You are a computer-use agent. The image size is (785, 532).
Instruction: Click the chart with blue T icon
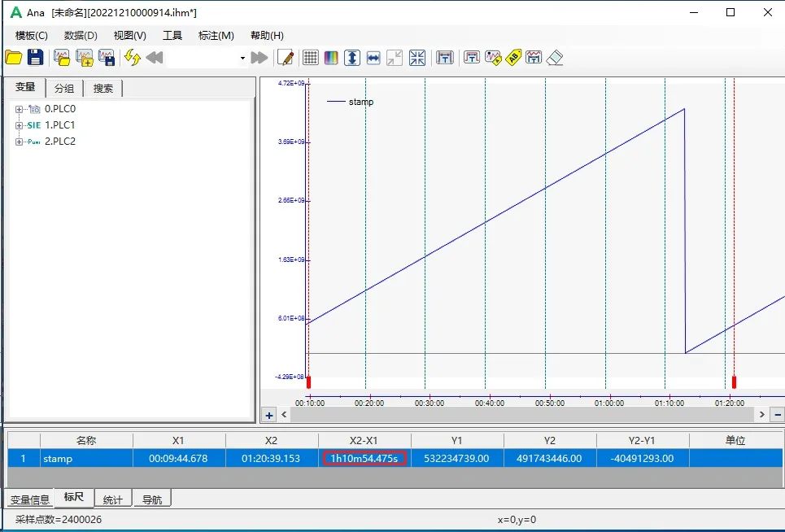click(534, 57)
